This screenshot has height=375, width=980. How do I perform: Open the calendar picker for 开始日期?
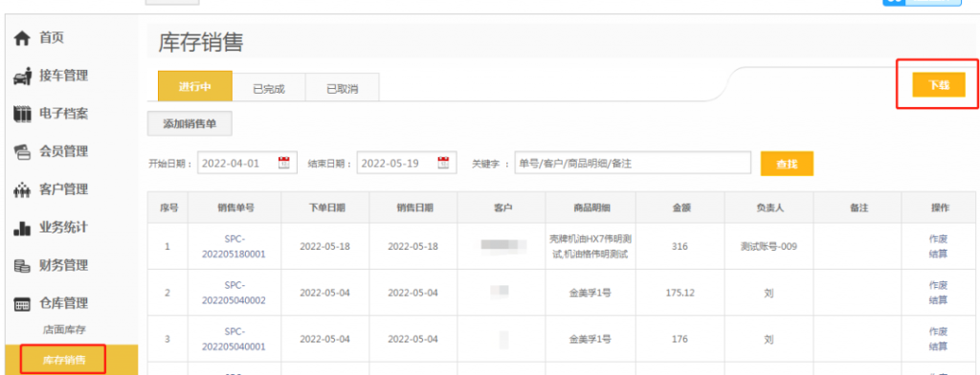[283, 164]
